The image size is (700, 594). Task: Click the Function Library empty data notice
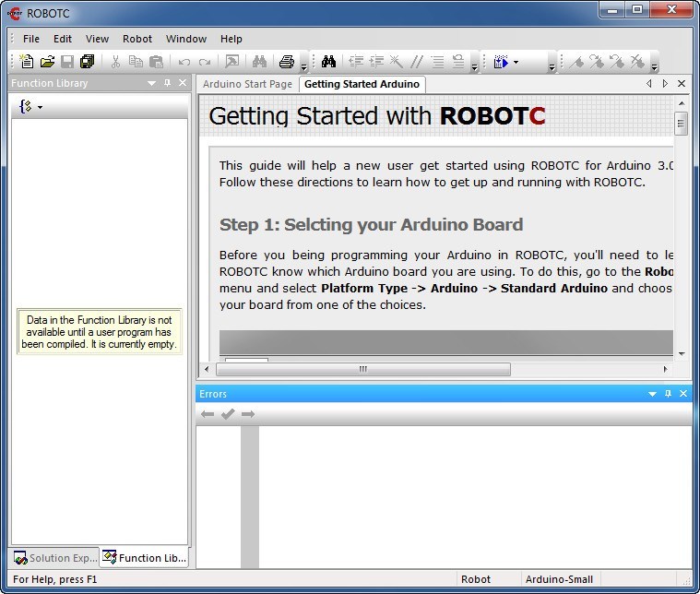coord(99,332)
